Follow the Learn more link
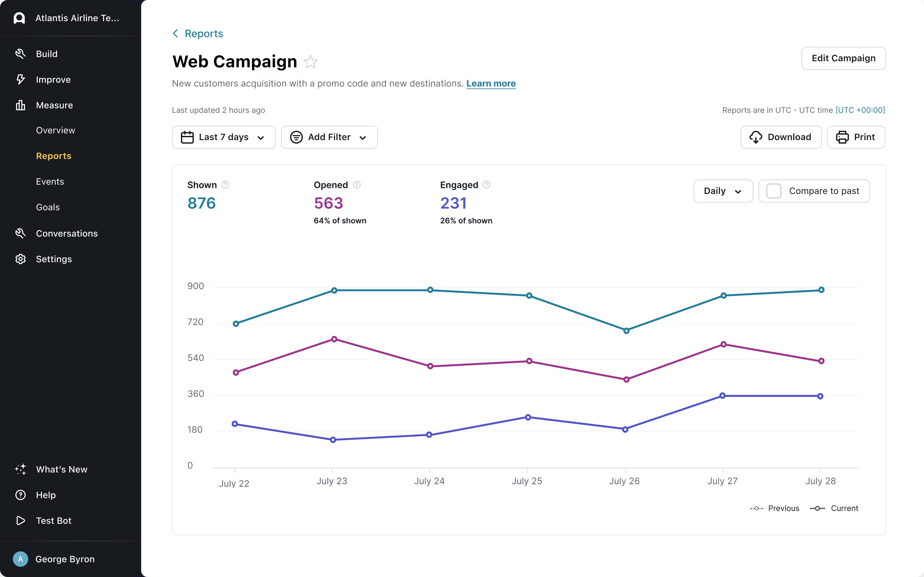The width and height of the screenshot is (924, 577). 491,84
